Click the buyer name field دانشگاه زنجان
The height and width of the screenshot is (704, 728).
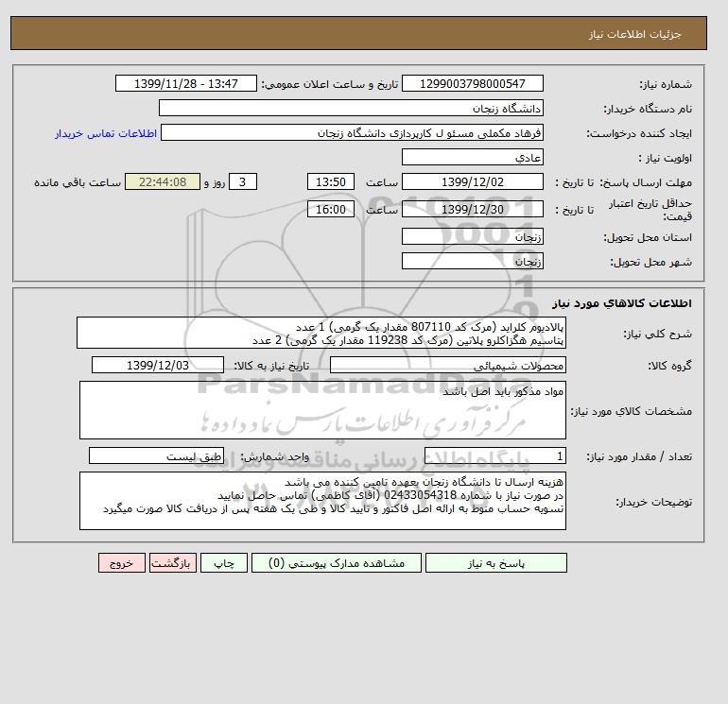pos(351,108)
